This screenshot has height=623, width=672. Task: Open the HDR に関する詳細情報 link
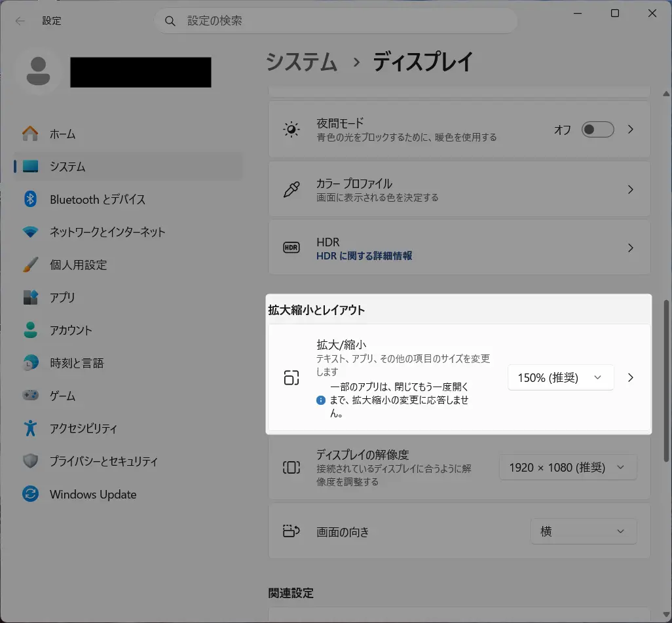pyautogui.click(x=364, y=256)
